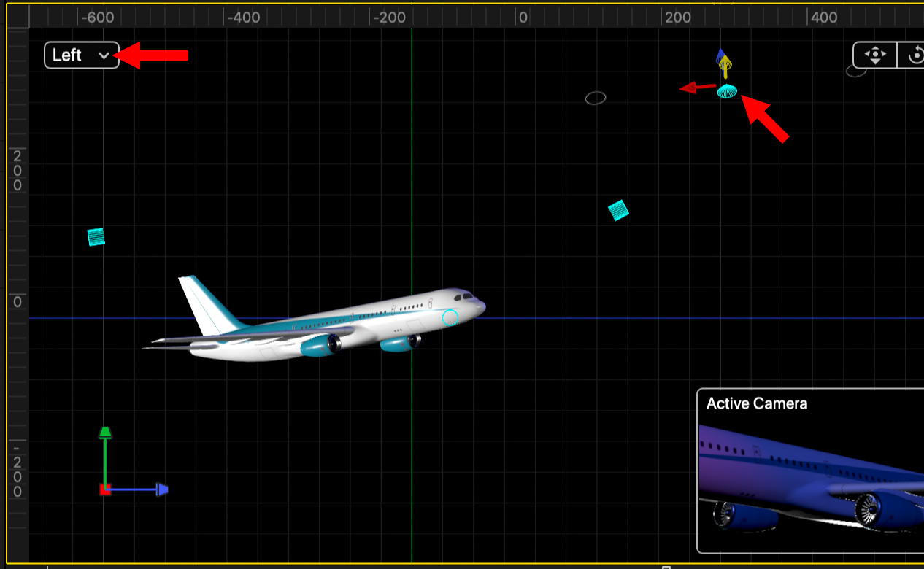Click the orbit view tool icon
Viewport: 924px width, 569px height.
click(915, 55)
